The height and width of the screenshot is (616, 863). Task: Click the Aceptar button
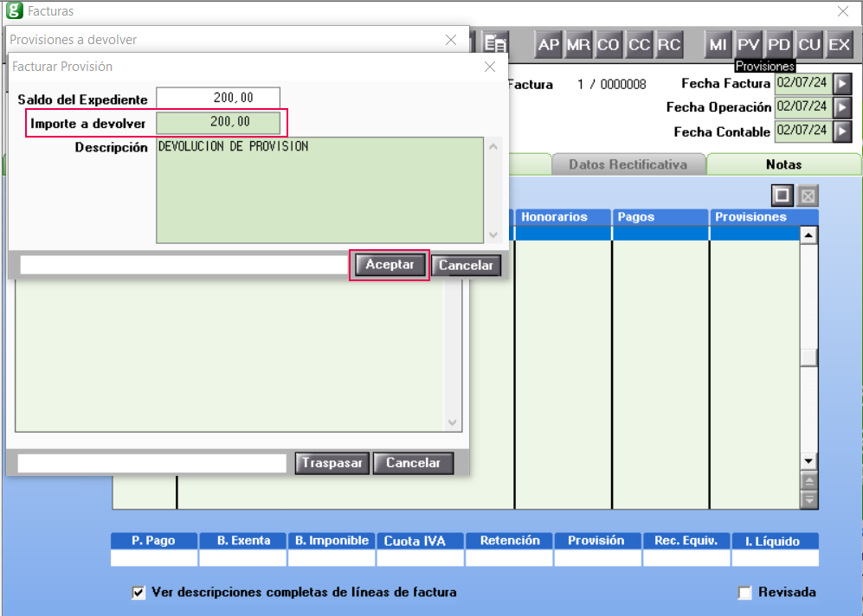tap(390, 265)
